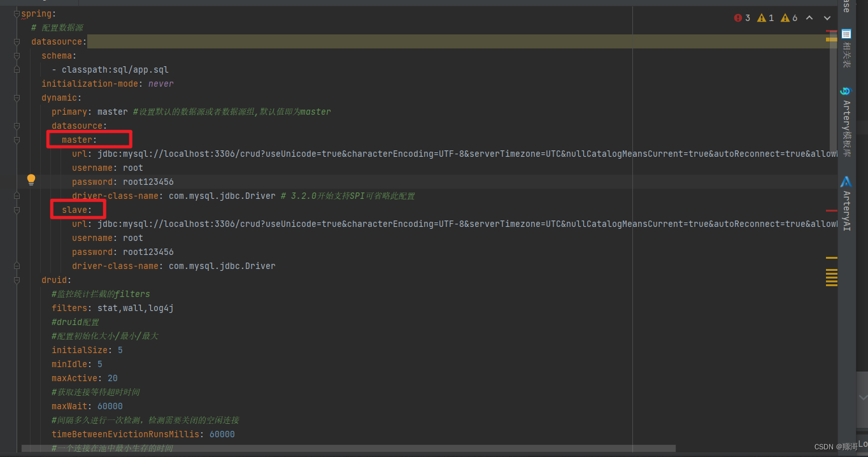
Task: Click the slave 'username: root' line
Action: pos(108,238)
